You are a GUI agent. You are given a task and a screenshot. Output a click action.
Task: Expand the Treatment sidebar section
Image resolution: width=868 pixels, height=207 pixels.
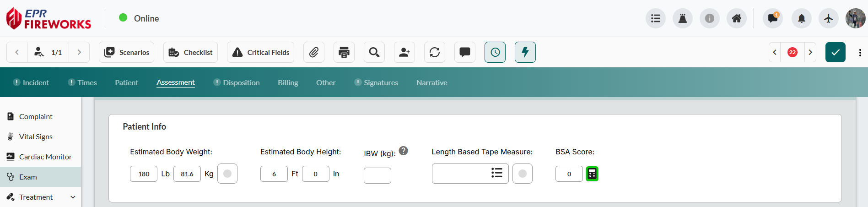(x=73, y=197)
